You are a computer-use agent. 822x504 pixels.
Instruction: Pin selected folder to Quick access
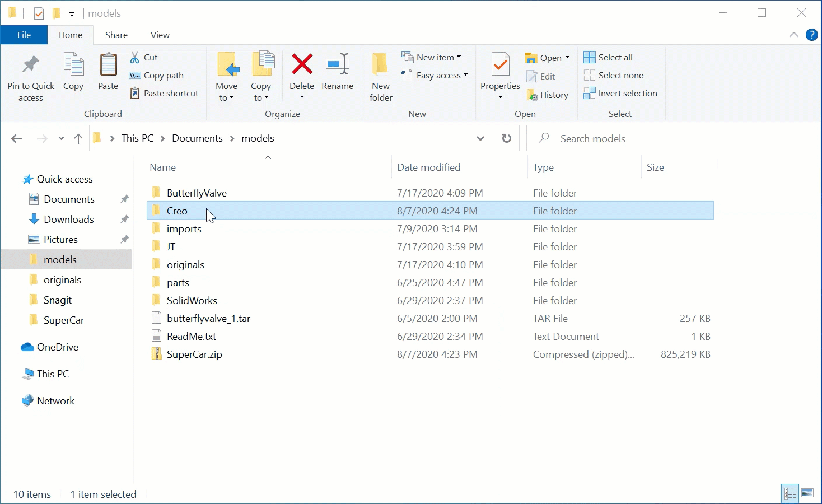click(31, 78)
